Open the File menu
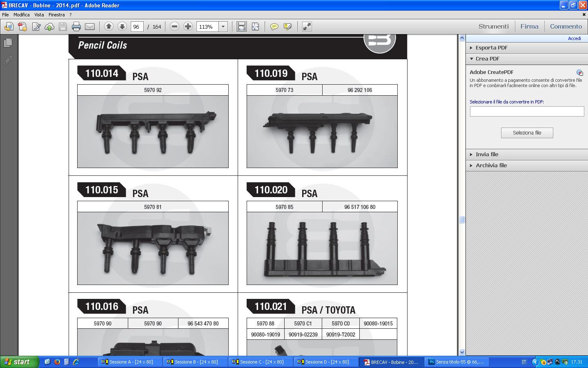This screenshot has width=588, height=368. click(x=5, y=15)
